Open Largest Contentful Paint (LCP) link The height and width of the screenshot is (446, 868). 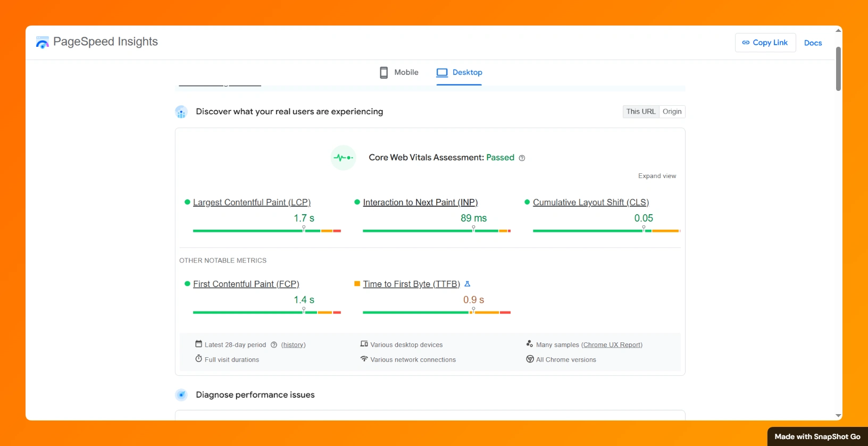(x=252, y=203)
